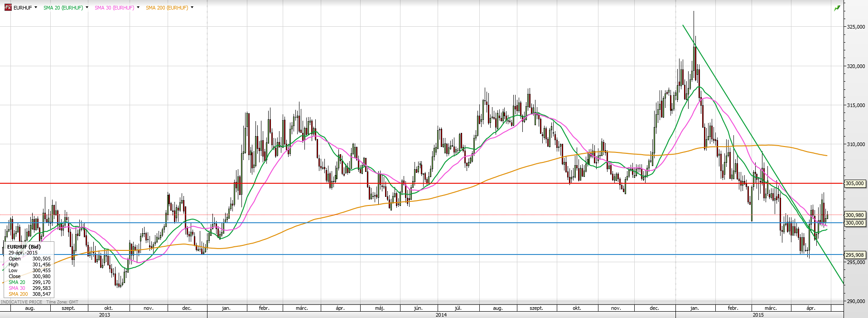The height and width of the screenshot is (318, 868).
Task: Select the EURHUF series label
Action: pyautogui.click(x=23, y=8)
